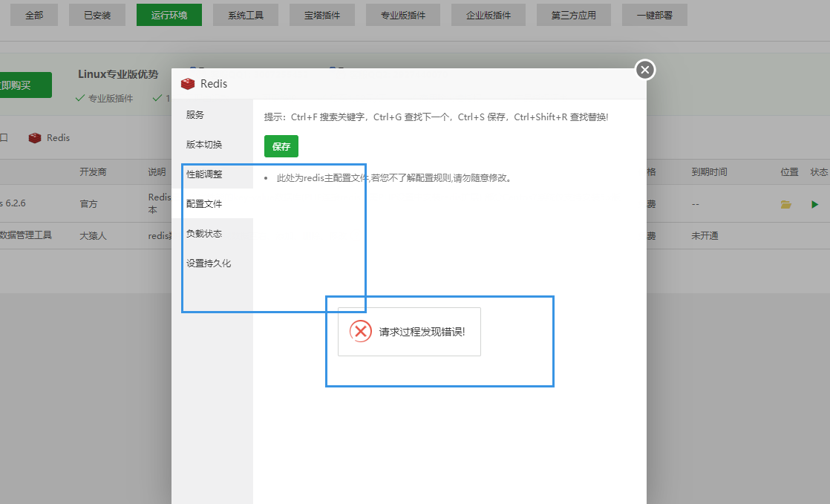The height and width of the screenshot is (504, 830).
Task: Select the 运行环境 category tab
Action: click(x=169, y=16)
